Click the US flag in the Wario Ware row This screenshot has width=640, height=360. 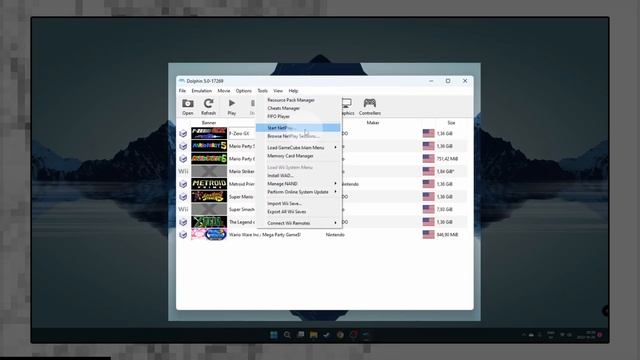tap(429, 235)
